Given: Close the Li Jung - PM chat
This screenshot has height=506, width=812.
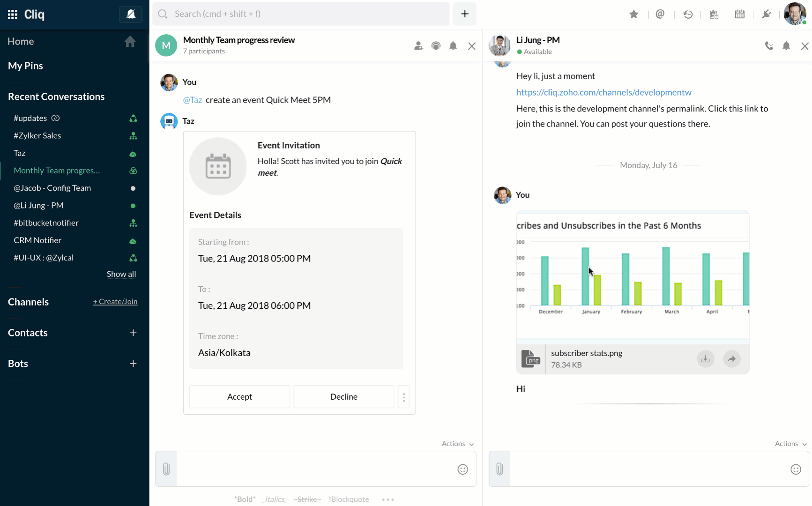Looking at the screenshot, I should (805, 46).
